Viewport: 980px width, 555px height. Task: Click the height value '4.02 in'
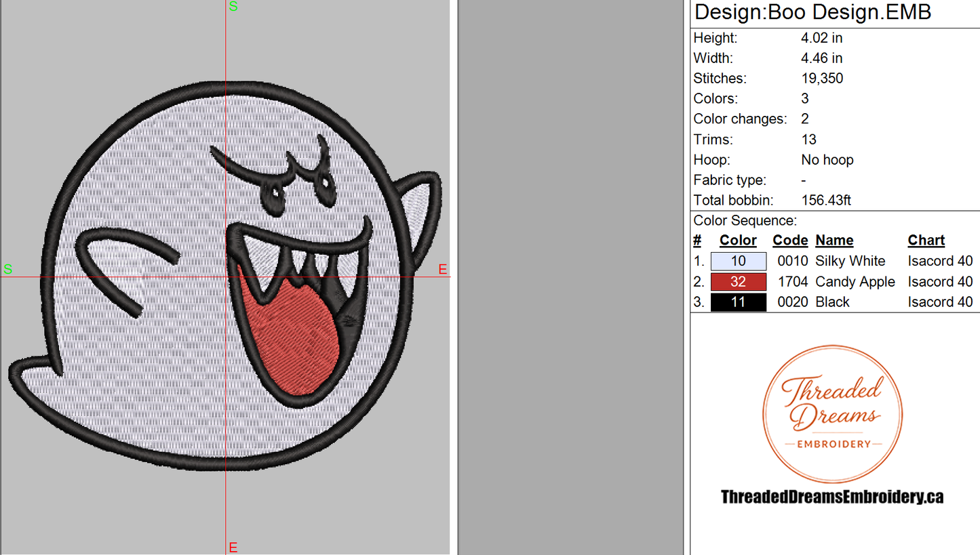pyautogui.click(x=822, y=38)
